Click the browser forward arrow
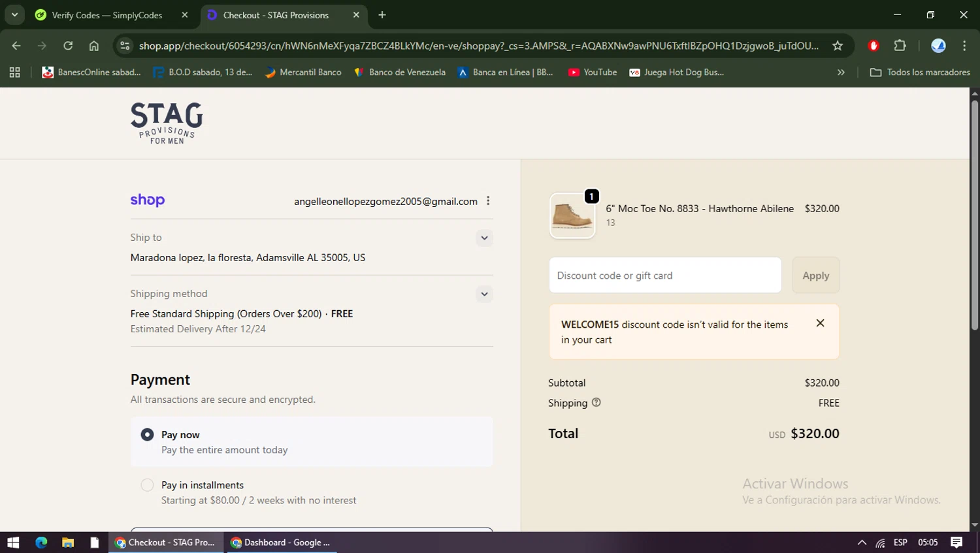 (x=42, y=46)
